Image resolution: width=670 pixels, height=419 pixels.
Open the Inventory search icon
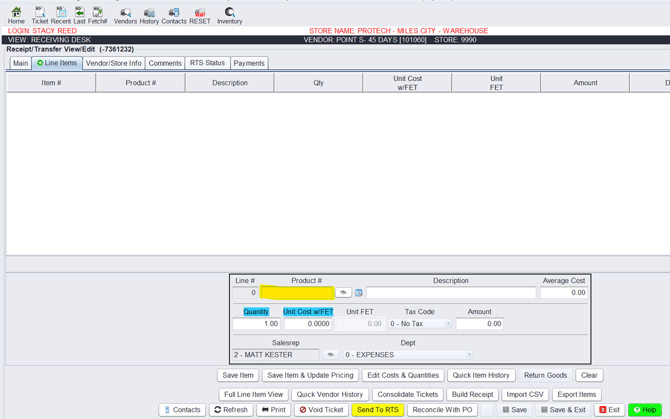pos(229,14)
